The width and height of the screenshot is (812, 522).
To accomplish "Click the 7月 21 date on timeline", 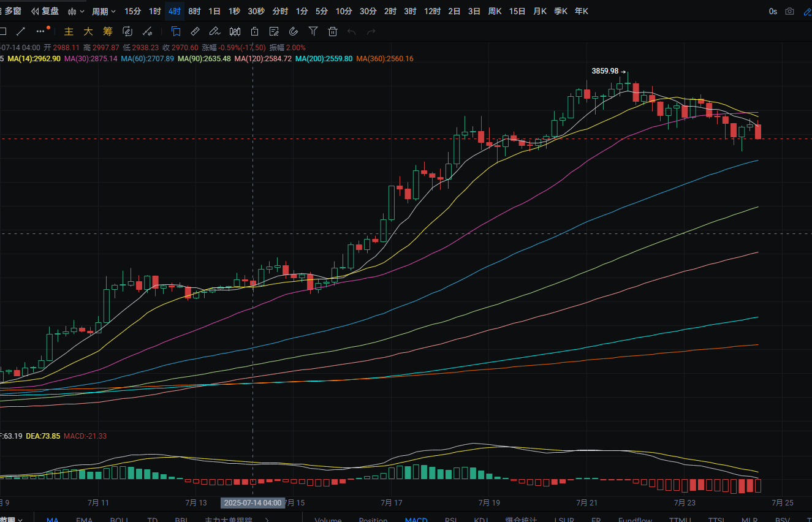I will click(587, 502).
